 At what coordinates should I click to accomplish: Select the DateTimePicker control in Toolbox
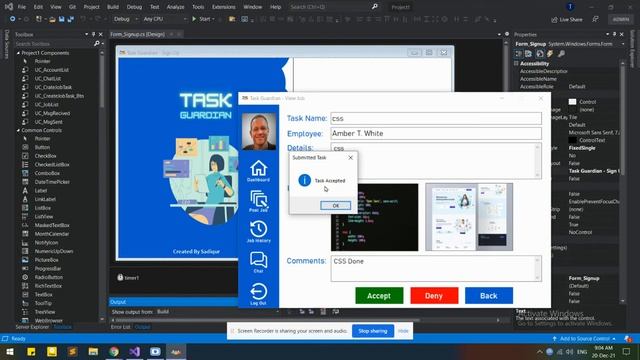(52, 182)
